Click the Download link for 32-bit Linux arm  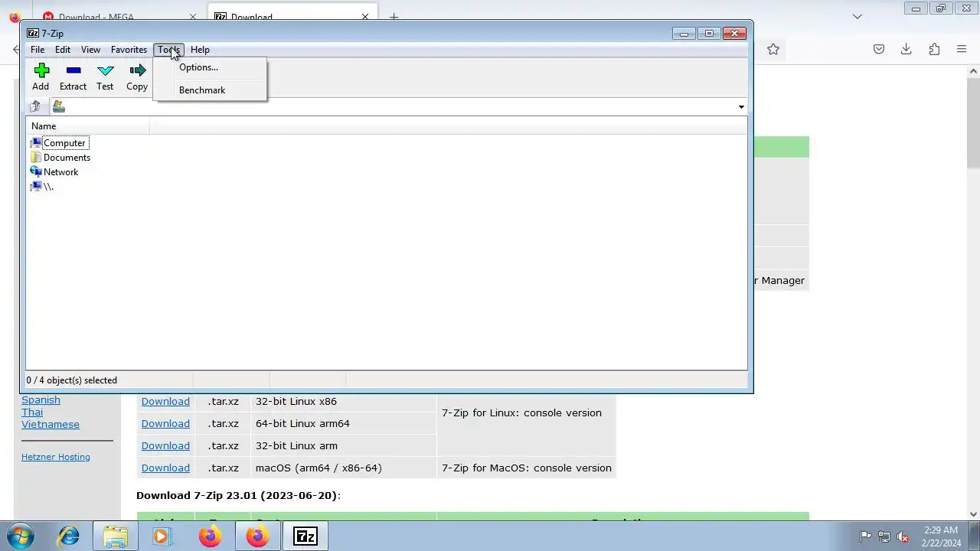pyautogui.click(x=165, y=445)
